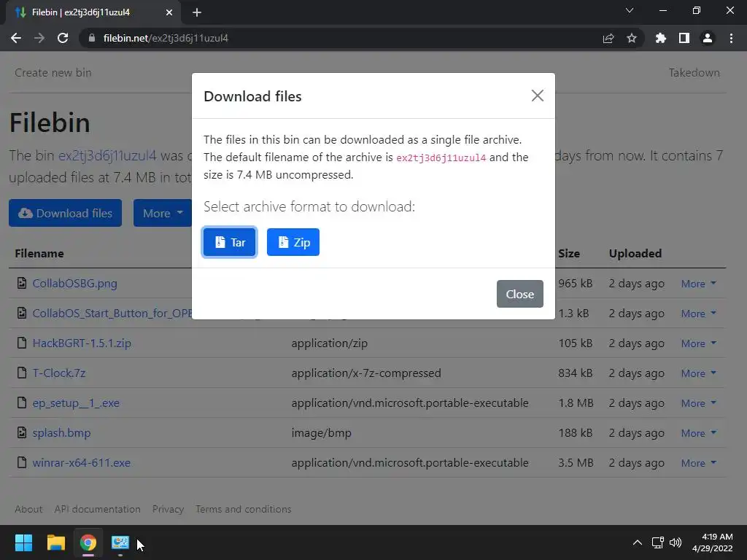
Task: Click the Size column header
Action: point(569,253)
